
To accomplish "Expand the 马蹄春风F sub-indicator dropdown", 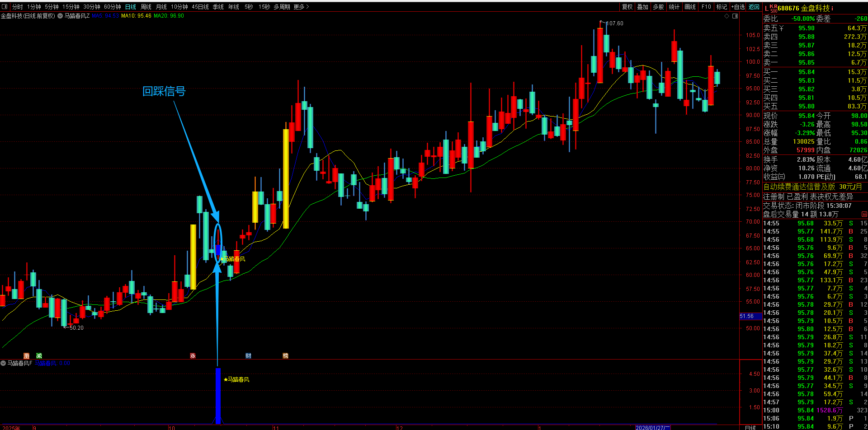I will tap(3, 363).
